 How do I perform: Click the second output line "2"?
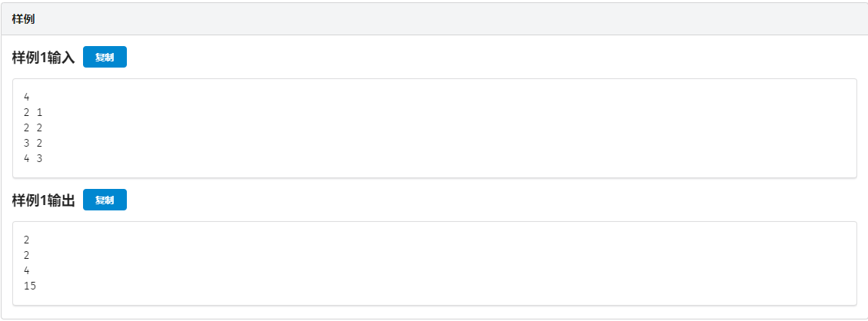point(27,256)
